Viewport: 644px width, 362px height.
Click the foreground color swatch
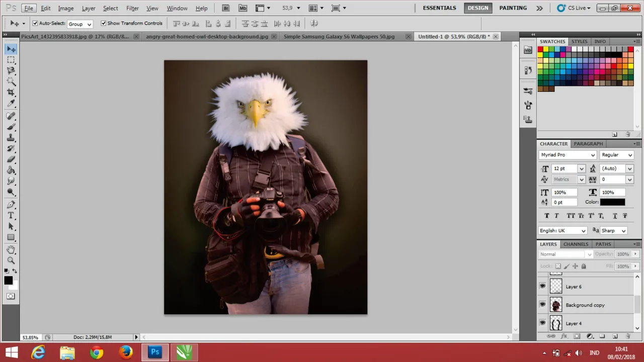pyautogui.click(x=8, y=281)
